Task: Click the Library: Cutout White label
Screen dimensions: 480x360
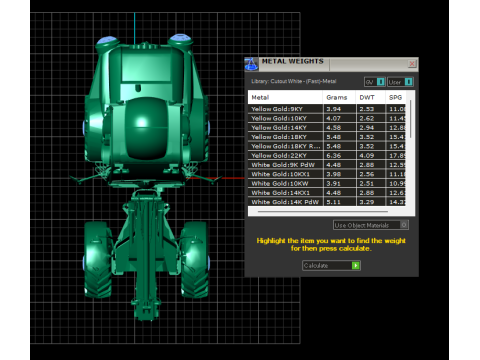Action: pyautogui.click(x=293, y=81)
